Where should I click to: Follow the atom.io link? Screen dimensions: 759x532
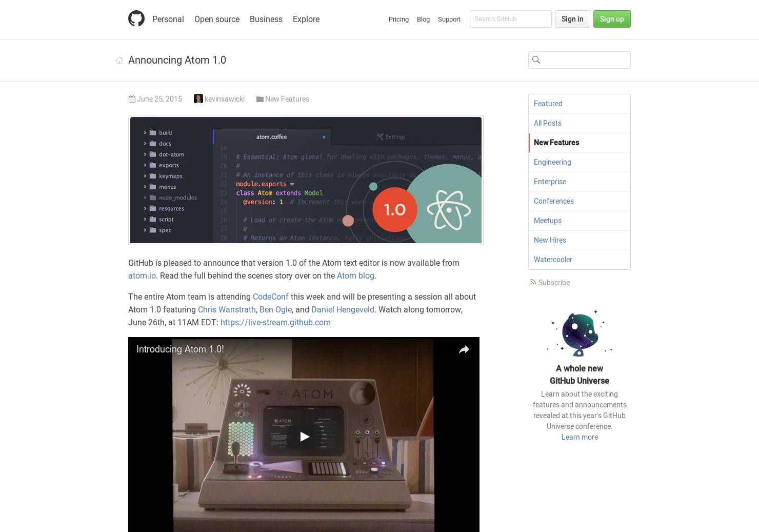[x=142, y=275]
